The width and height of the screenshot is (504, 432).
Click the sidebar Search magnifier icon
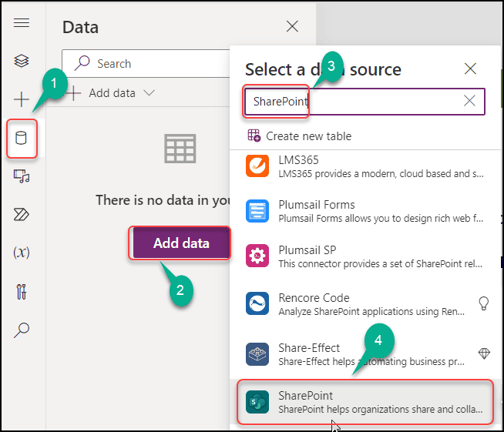pos(22,330)
